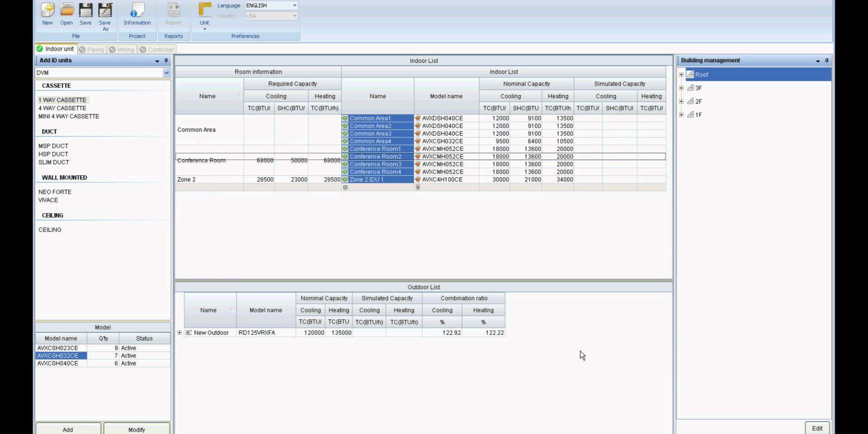Click the Unit preferences icon
This screenshot has width=868, height=434.
[204, 11]
